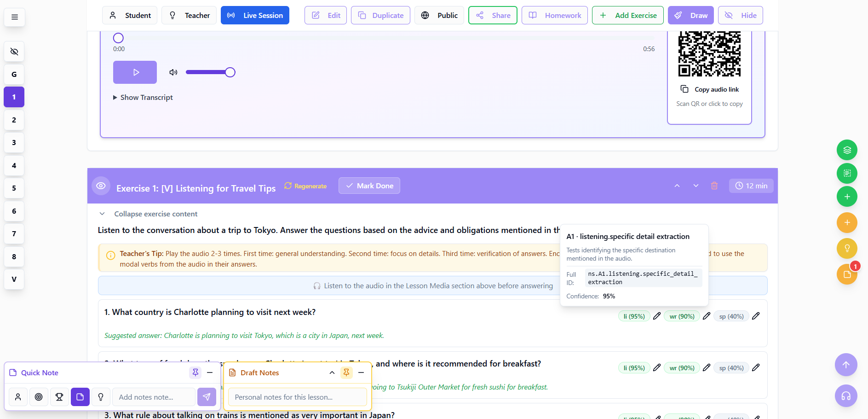Edit the li tag on question 1
This screenshot has width=868, height=419.
click(x=657, y=316)
